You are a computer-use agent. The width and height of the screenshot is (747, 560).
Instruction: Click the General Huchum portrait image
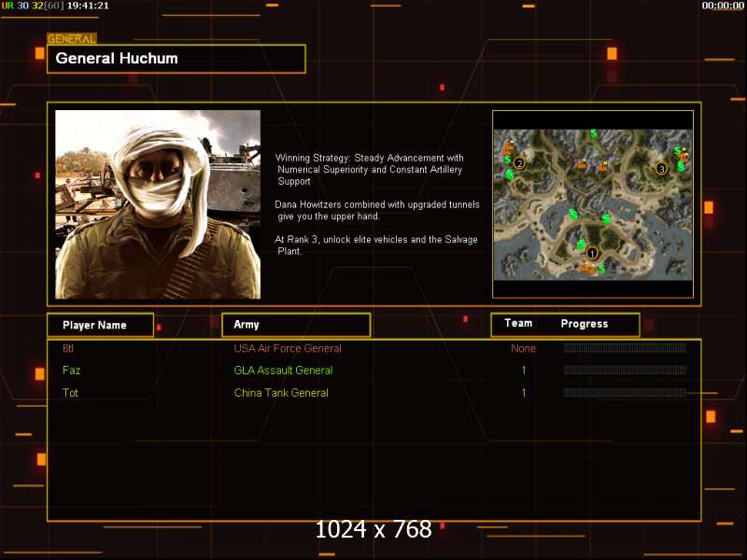click(158, 204)
